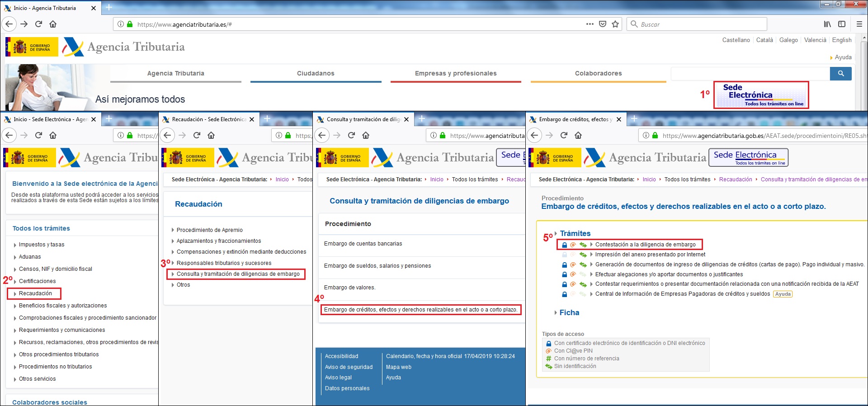Select Embargo de créditos, efectos y derechos
Image resolution: width=868 pixels, height=406 pixels.
[x=420, y=310]
